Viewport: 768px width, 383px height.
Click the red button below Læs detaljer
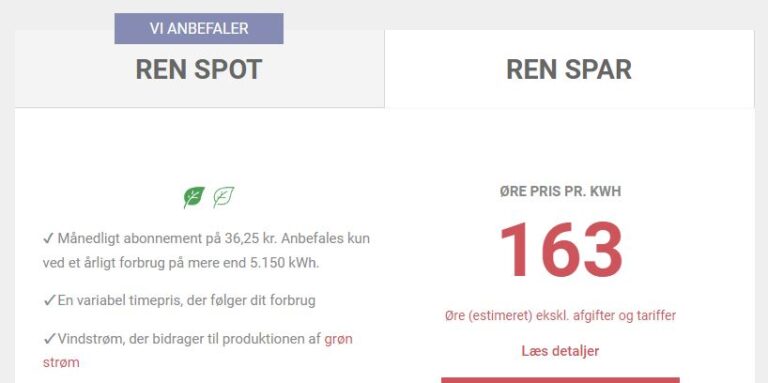coord(560,380)
